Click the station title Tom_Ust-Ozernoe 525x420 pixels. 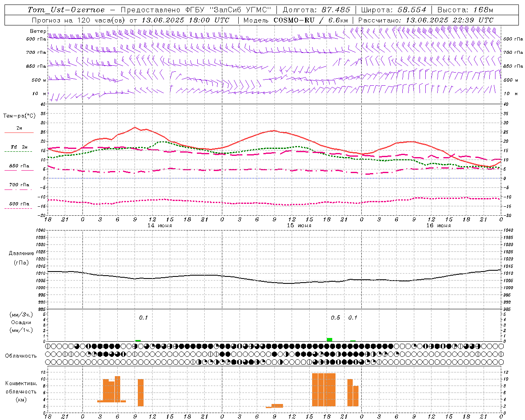[x=66, y=10]
